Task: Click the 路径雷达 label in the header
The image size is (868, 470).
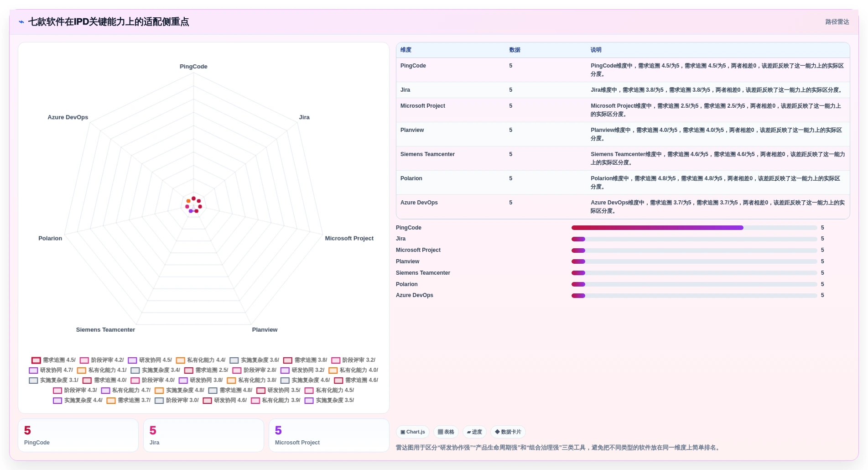Action: pos(837,22)
